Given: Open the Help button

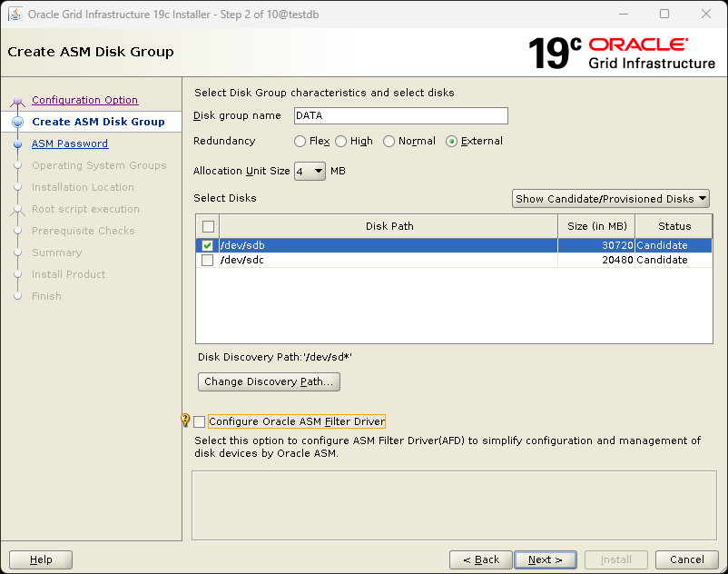Looking at the screenshot, I should point(41,559).
